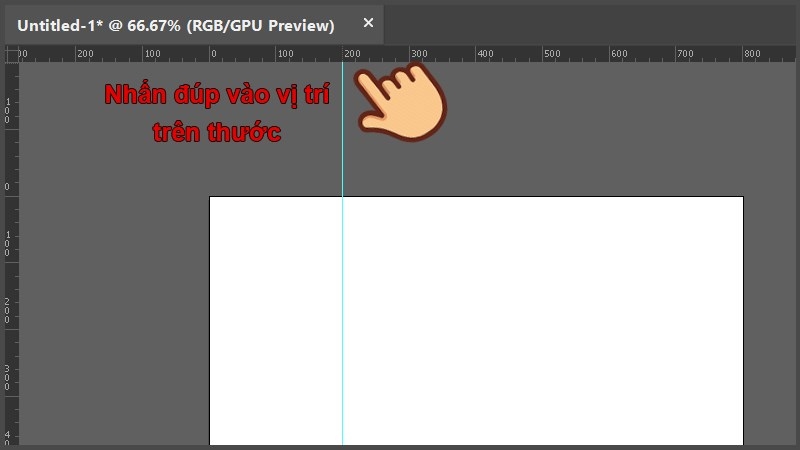Screen dimensions: 800x450
Task: Click the 500 mark on horizontal ruler
Action: [x=552, y=54]
